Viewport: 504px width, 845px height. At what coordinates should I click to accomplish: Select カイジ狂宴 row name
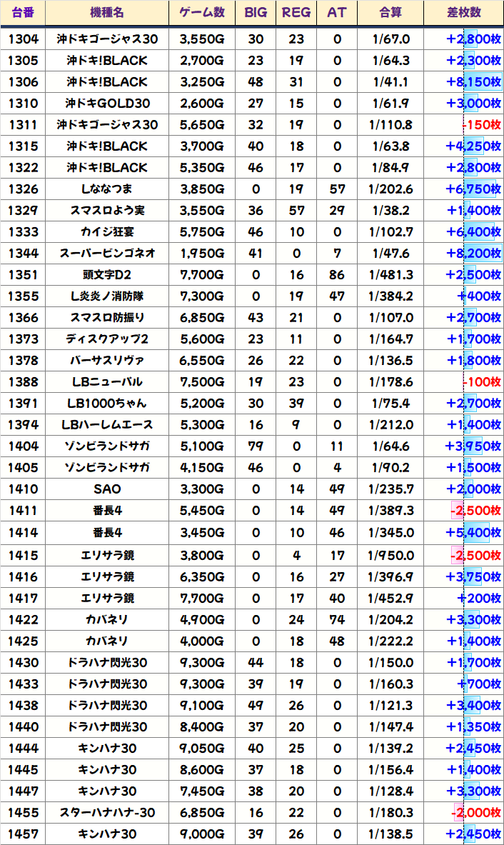click(x=107, y=231)
